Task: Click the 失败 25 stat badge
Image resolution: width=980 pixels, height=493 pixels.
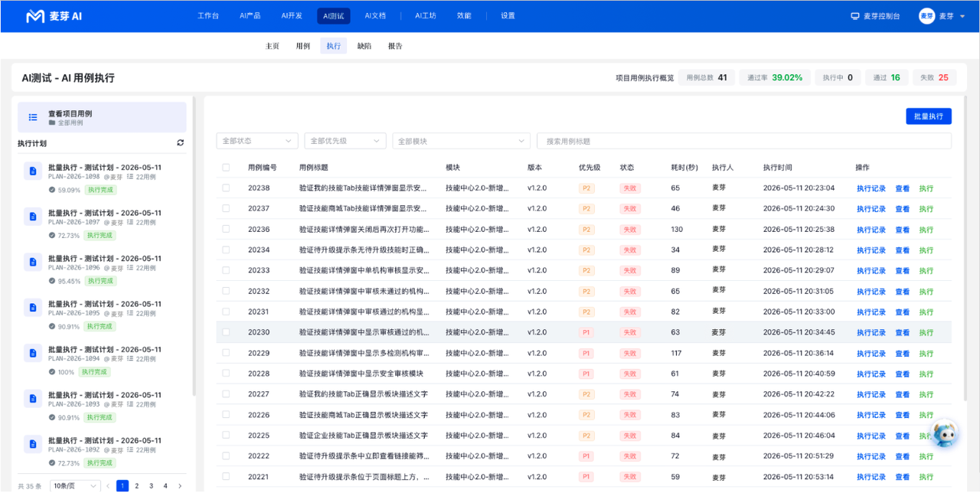Action: [x=934, y=77]
